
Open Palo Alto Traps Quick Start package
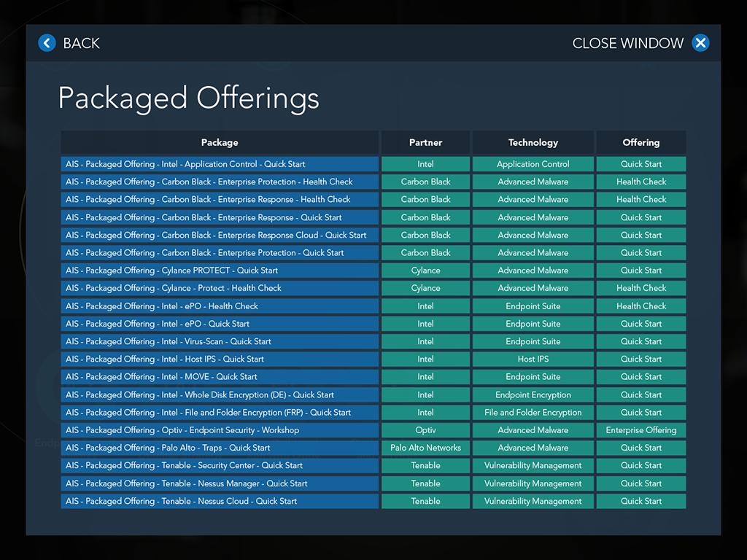coord(220,448)
